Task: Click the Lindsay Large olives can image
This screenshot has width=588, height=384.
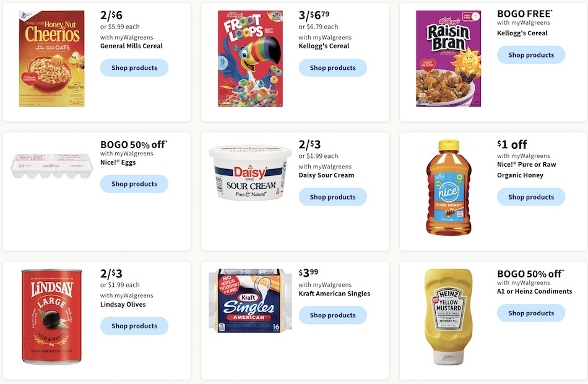Action: [x=52, y=316]
